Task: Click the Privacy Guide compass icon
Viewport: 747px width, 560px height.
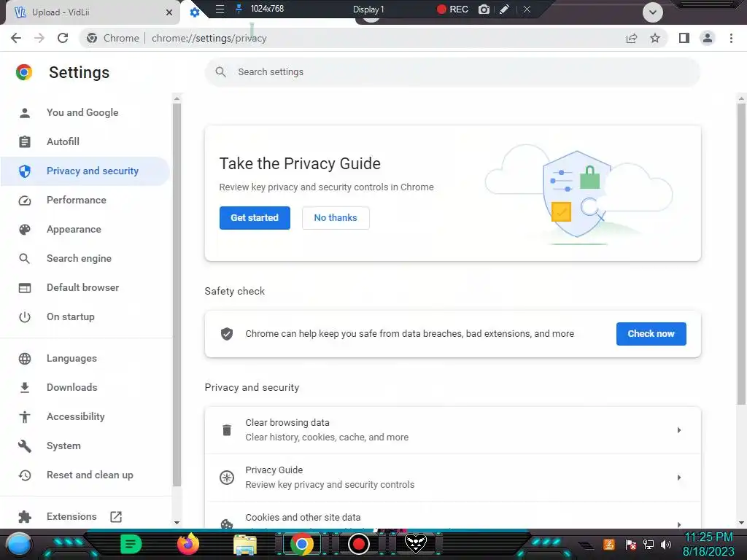Action: click(x=227, y=478)
